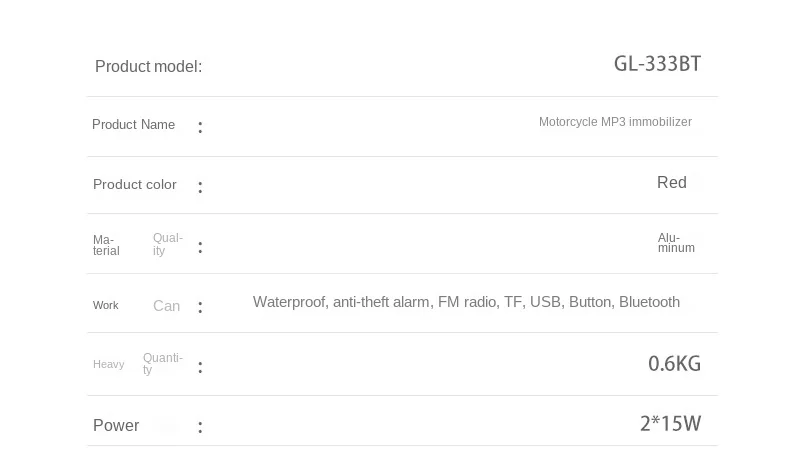Select the 'Aluminum' material value
This screenshot has height=470, width=790.
pos(676,243)
